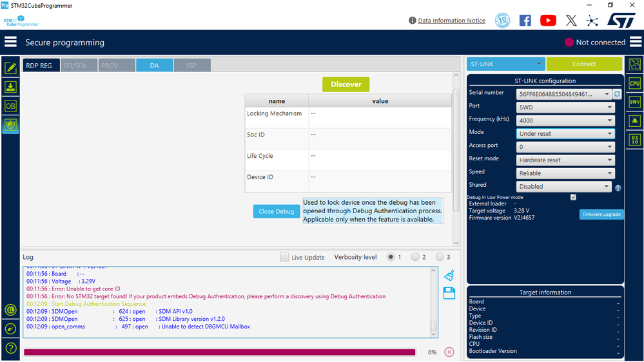
Task: Clear the log with the broom icon
Action: tap(449, 275)
